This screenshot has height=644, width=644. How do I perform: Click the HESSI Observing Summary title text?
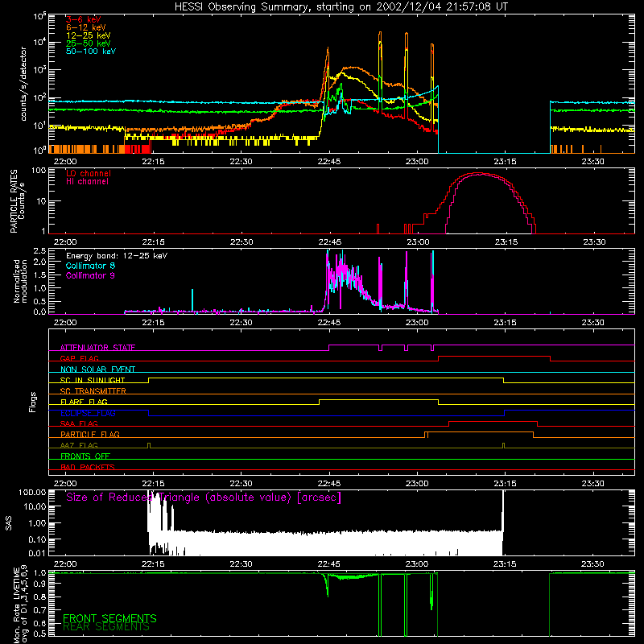point(341,6)
